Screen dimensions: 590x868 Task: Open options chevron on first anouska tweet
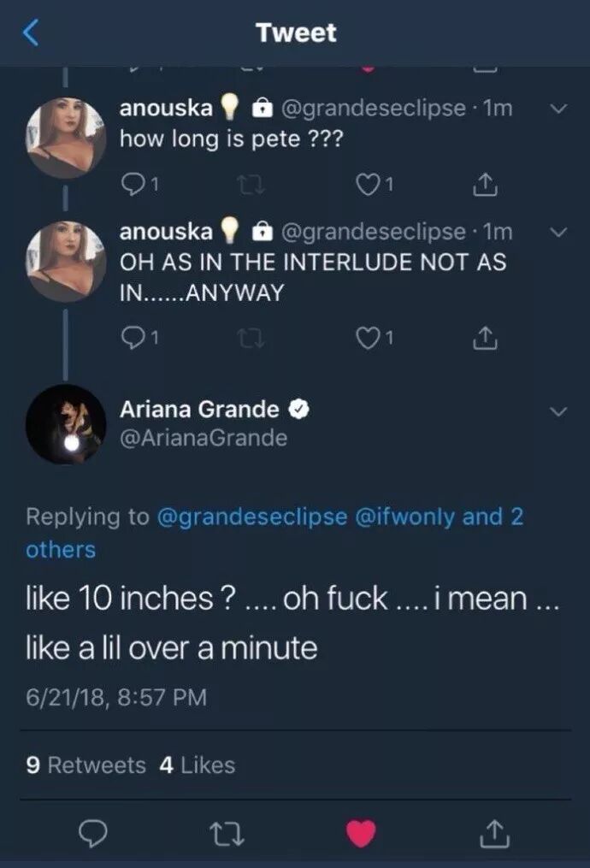click(557, 109)
